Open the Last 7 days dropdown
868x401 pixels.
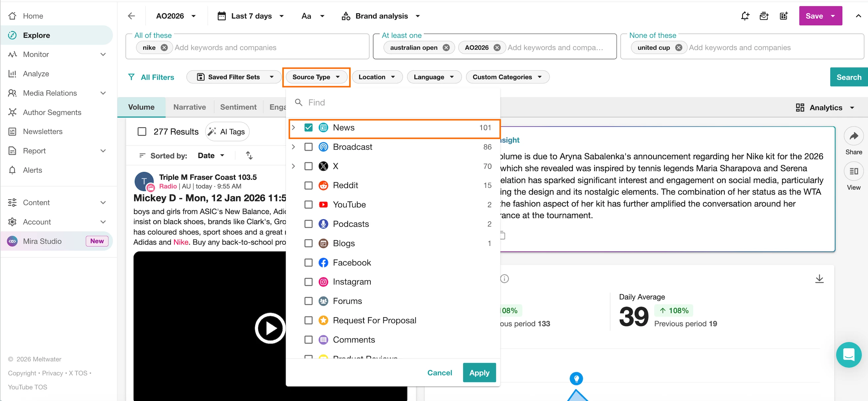251,16
